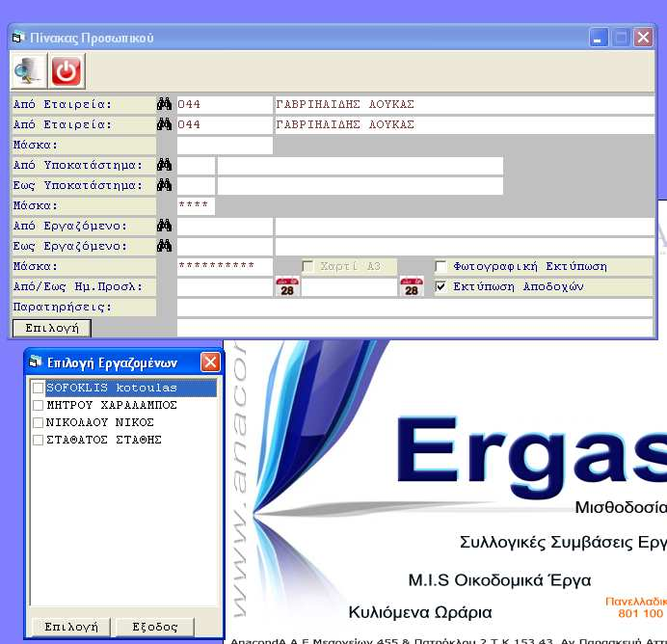The image size is (667, 644).
Task: Click the red power exit toolbar icon
Action: coord(67,71)
